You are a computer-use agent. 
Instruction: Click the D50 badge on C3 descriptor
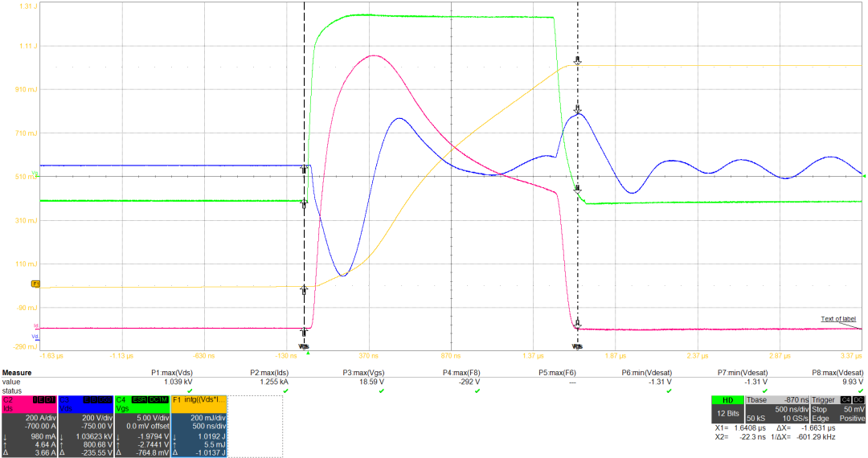point(105,399)
